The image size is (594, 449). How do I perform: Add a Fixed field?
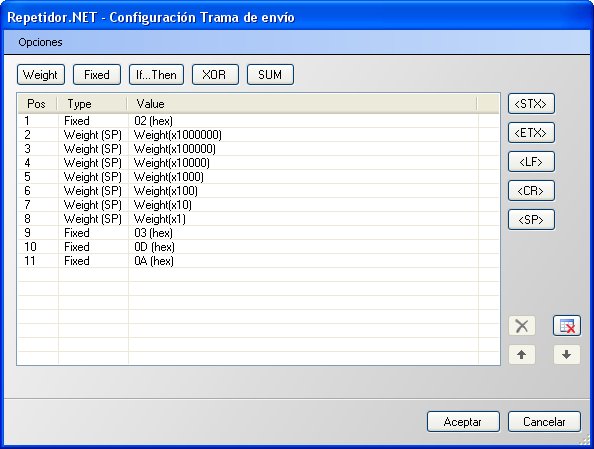(x=97, y=75)
